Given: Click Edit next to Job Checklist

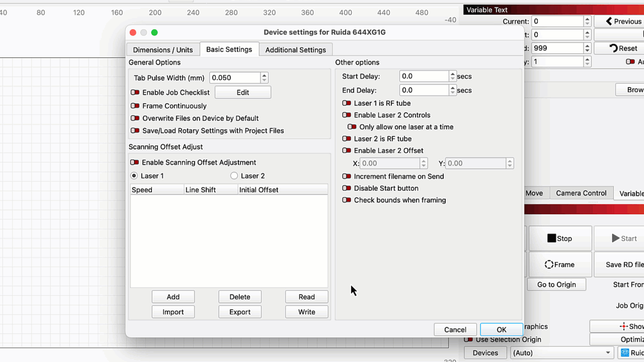Looking at the screenshot, I should [x=243, y=93].
